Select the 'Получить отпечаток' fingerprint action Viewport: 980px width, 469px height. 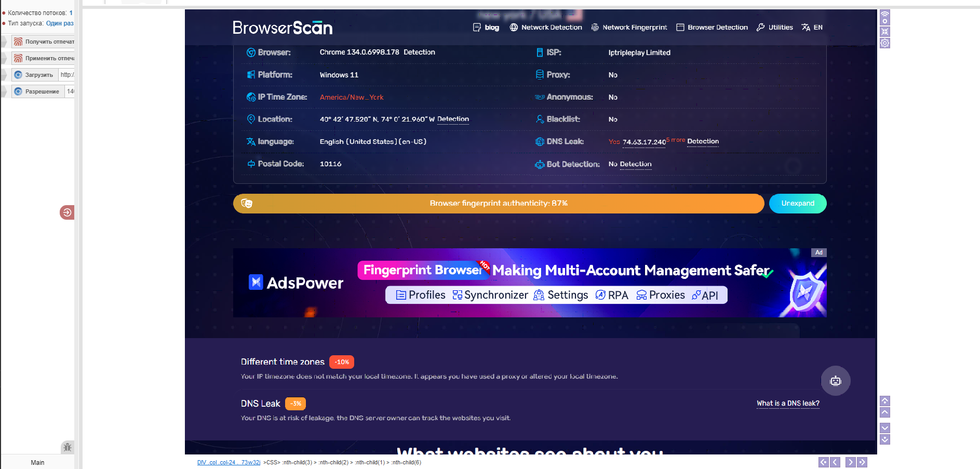click(44, 42)
